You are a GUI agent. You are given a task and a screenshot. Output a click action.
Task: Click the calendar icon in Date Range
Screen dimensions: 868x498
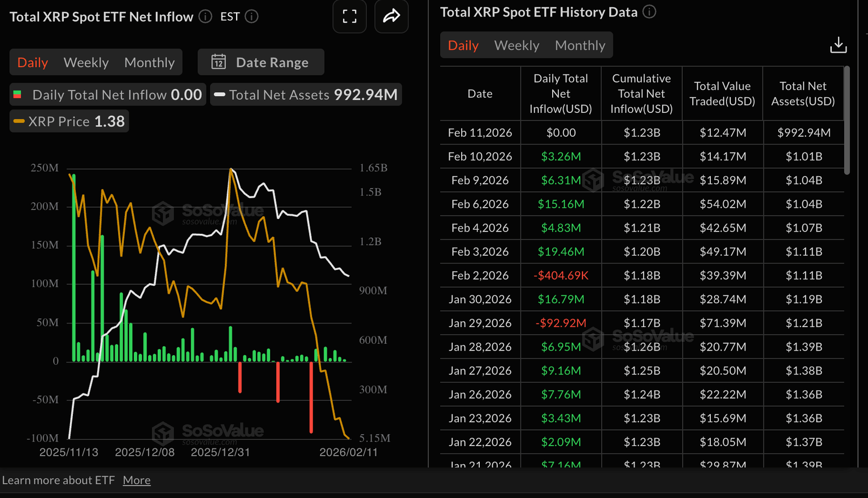(x=219, y=62)
